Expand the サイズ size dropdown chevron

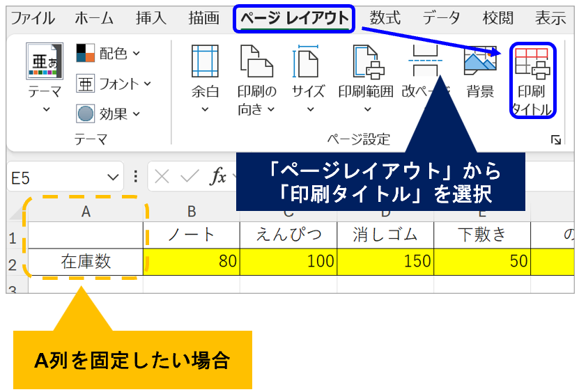pyautogui.click(x=311, y=109)
